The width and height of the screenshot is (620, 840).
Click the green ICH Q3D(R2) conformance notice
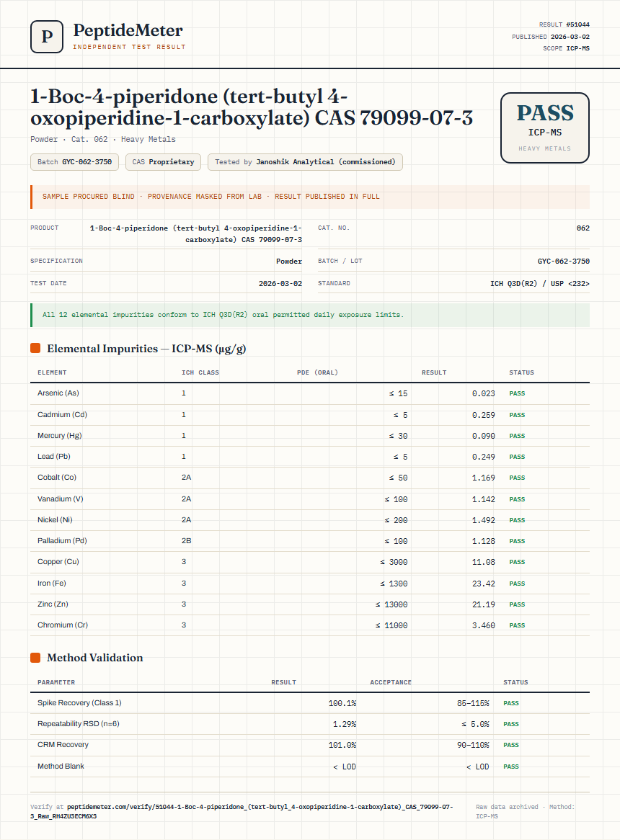[x=310, y=315]
